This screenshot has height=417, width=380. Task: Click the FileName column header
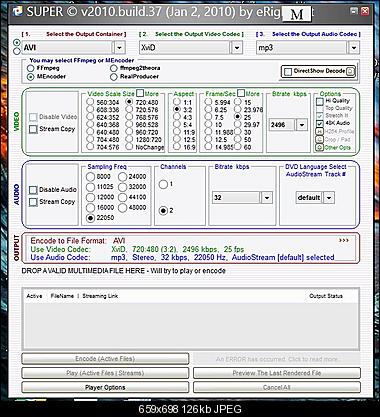pyautogui.click(x=62, y=296)
